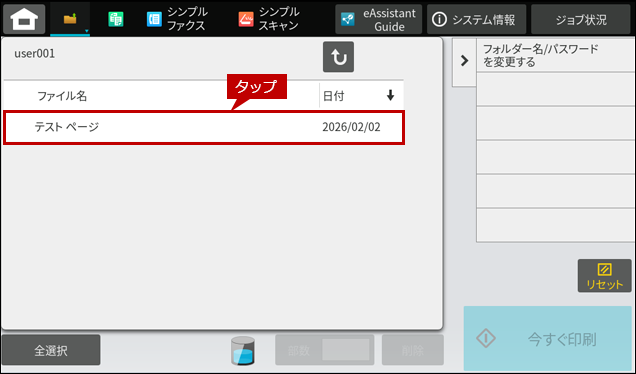Viewport: 636px width, 374px height.
Task: Launch eAssistant Guide
Action: (378, 19)
